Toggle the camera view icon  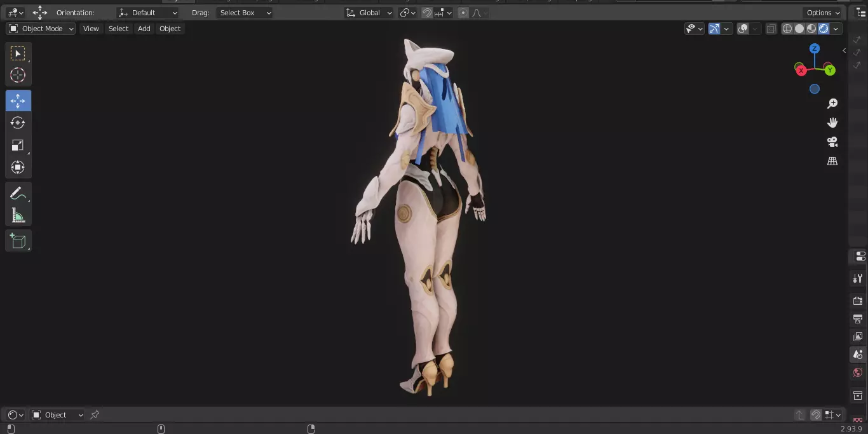tap(832, 142)
